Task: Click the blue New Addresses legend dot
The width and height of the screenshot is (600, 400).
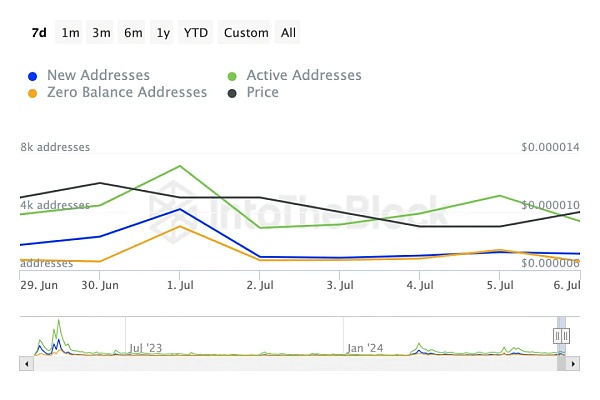Action: tap(33, 76)
